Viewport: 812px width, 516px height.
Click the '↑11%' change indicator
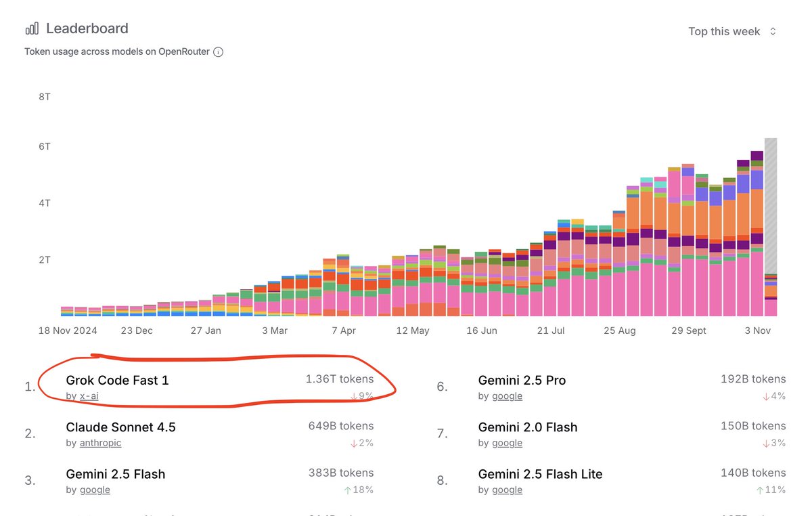tap(771, 490)
